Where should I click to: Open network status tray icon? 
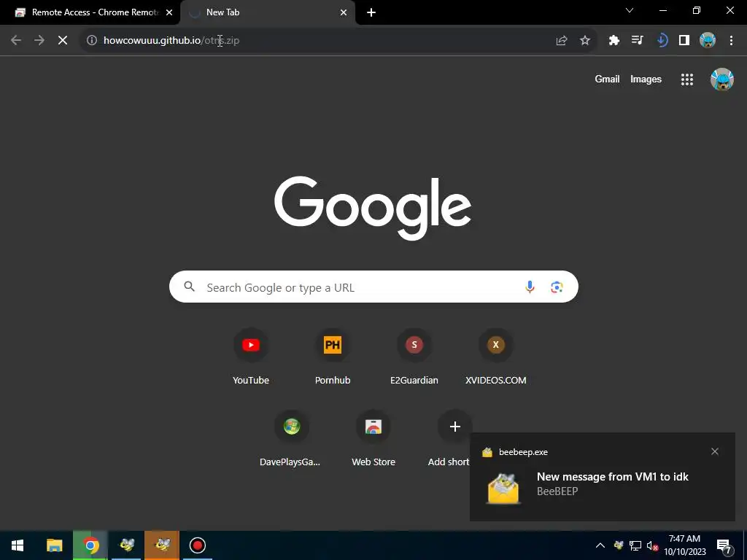tap(635, 545)
